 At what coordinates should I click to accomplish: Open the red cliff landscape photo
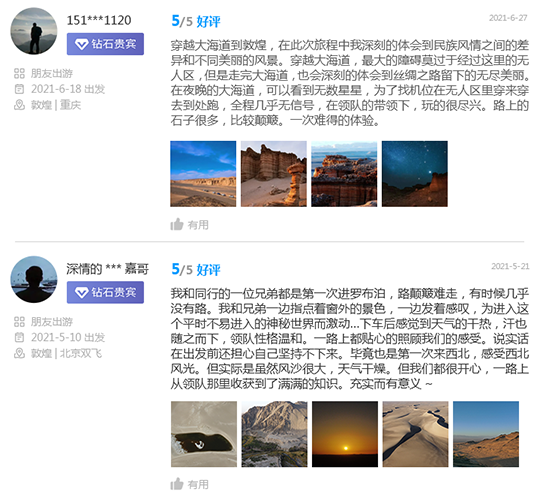click(x=344, y=174)
